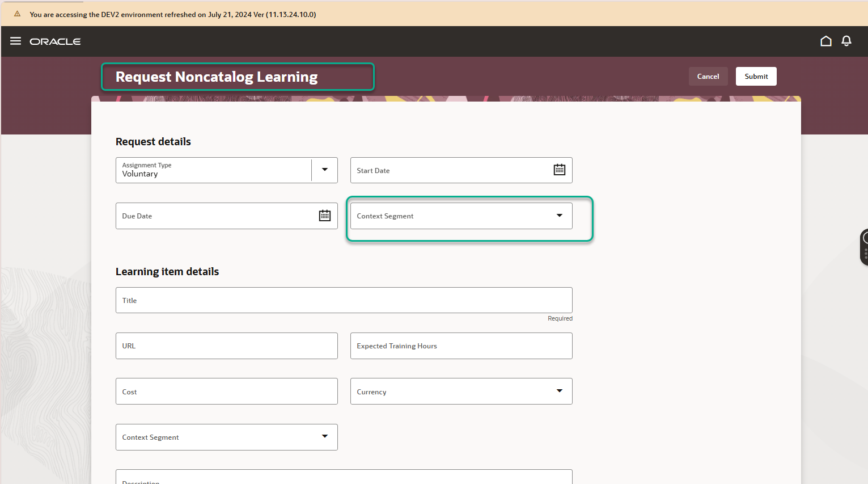The image size is (868, 484).
Task: Open the Currency dropdown
Action: 461,392
